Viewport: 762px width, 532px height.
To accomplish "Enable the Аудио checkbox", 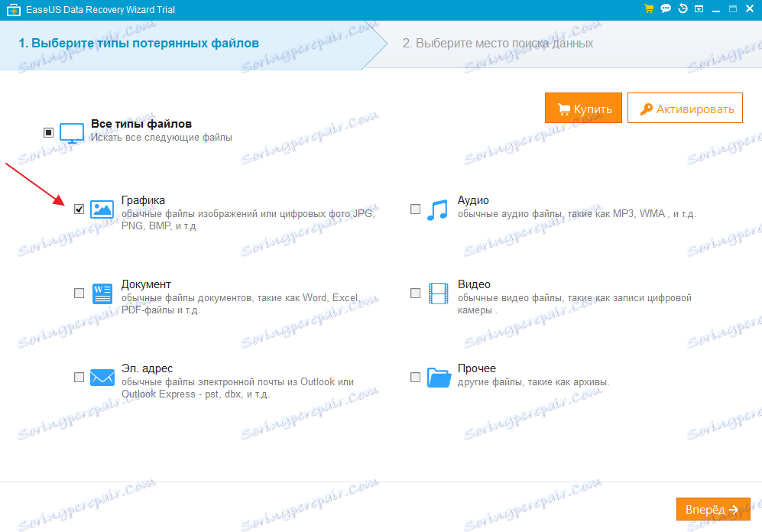I will (416, 209).
